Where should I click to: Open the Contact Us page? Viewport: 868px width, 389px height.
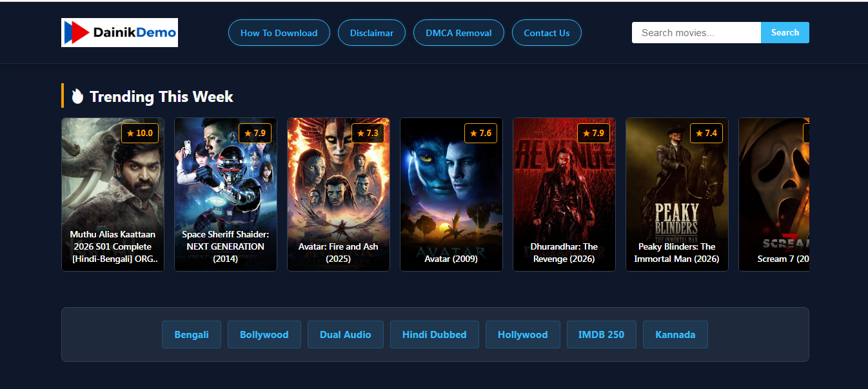(x=546, y=32)
